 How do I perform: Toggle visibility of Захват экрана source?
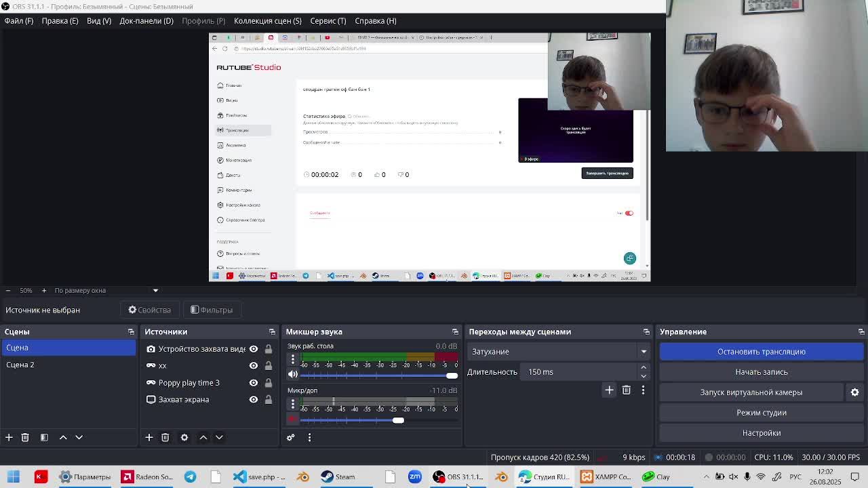pos(254,400)
